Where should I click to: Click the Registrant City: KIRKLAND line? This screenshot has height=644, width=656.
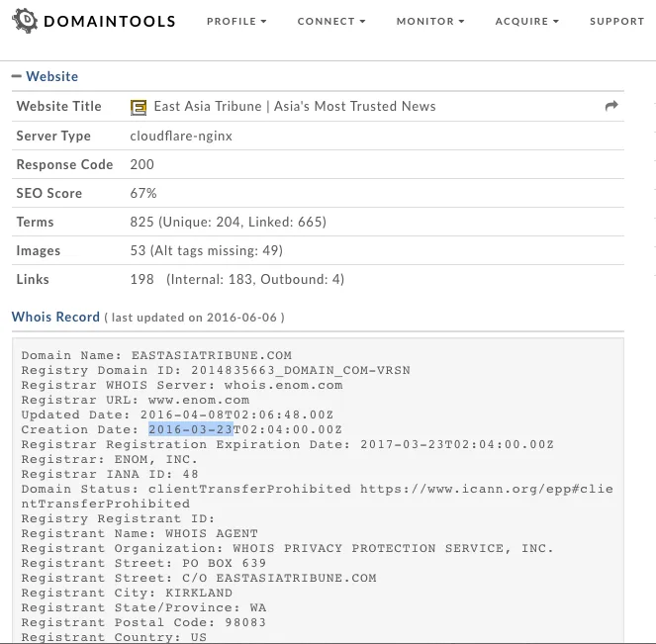(x=127, y=593)
